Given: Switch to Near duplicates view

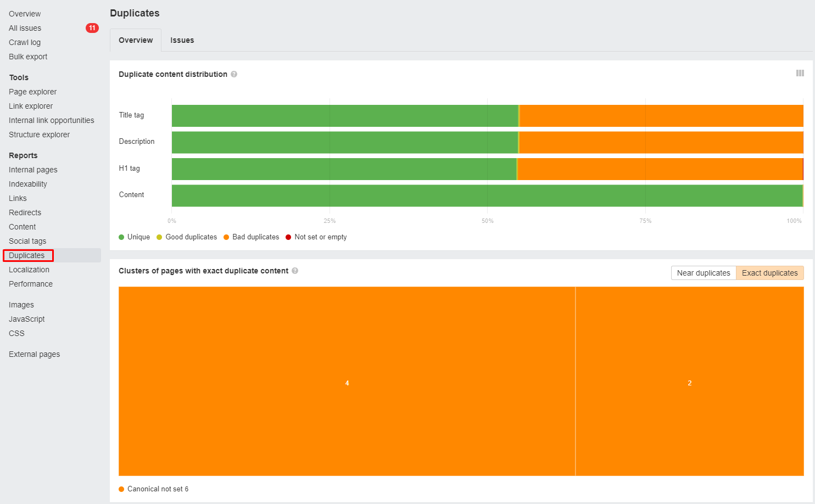Looking at the screenshot, I should [x=703, y=273].
